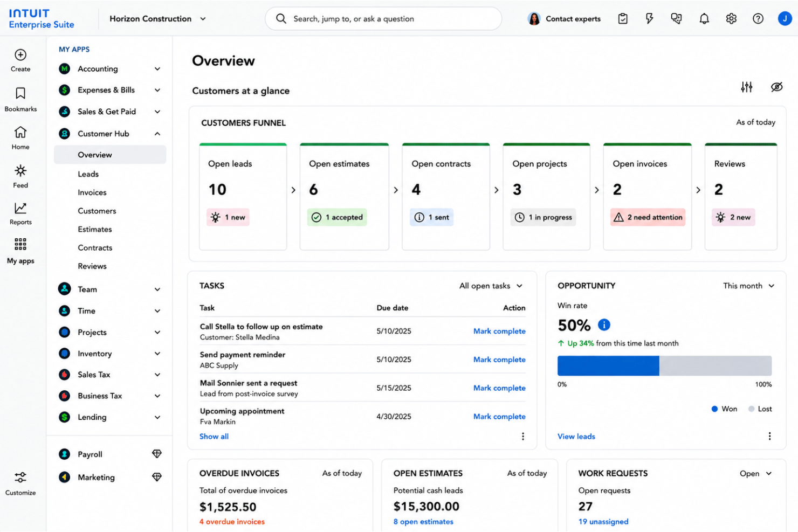
Task: Select Reviews in Customer Hub menu
Action: click(x=92, y=266)
